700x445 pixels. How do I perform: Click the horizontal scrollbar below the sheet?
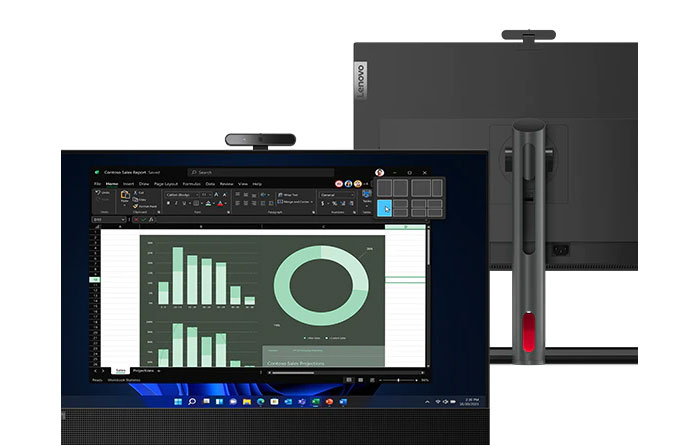[x=345, y=372]
